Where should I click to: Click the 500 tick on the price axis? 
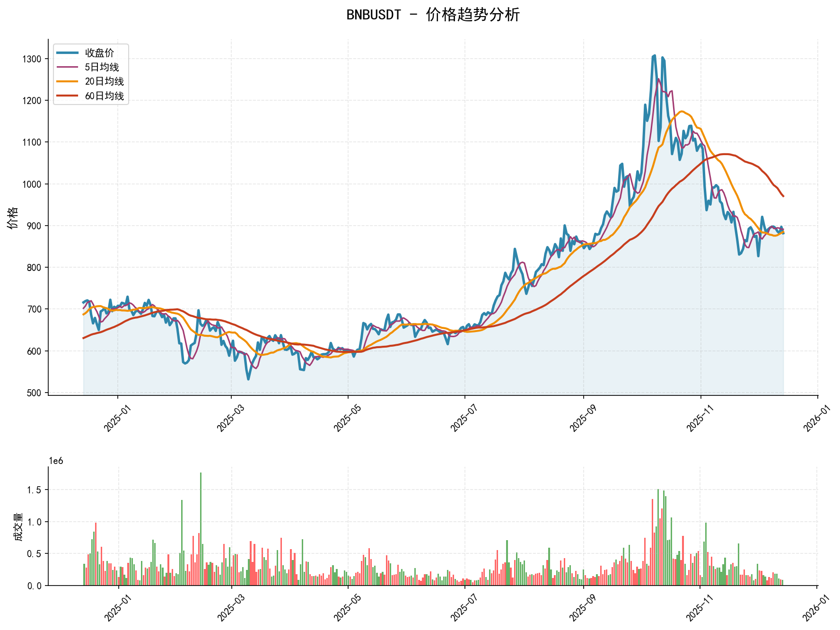click(34, 393)
